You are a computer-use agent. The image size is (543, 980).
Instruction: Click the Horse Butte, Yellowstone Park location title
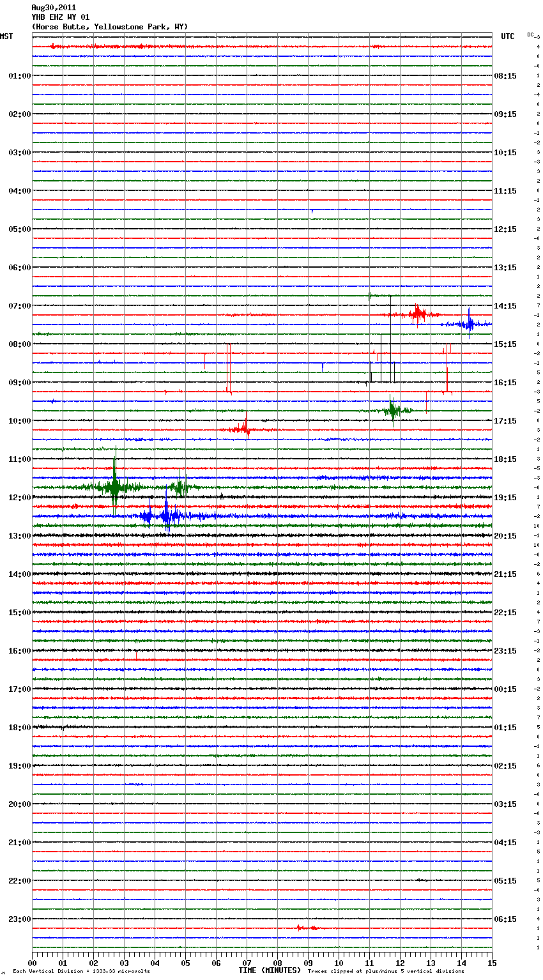109,27
